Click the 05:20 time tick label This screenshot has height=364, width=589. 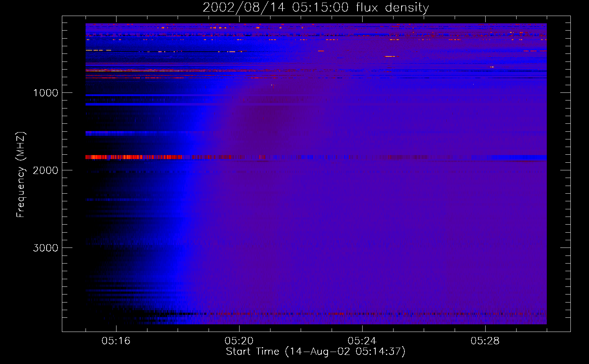(239, 341)
